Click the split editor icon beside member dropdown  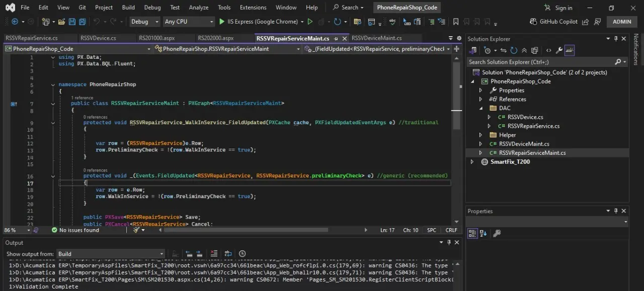pyautogui.click(x=456, y=49)
